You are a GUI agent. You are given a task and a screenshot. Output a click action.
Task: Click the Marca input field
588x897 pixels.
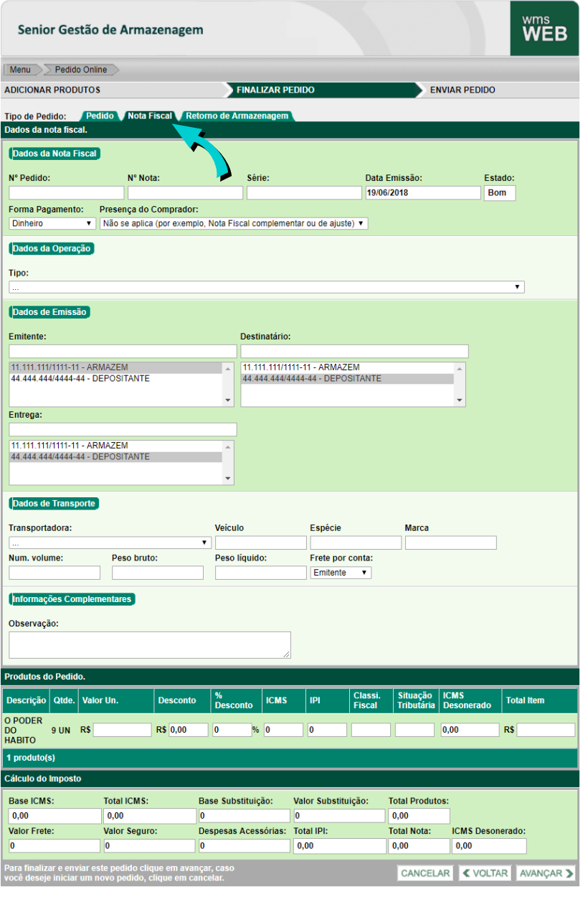(450, 543)
